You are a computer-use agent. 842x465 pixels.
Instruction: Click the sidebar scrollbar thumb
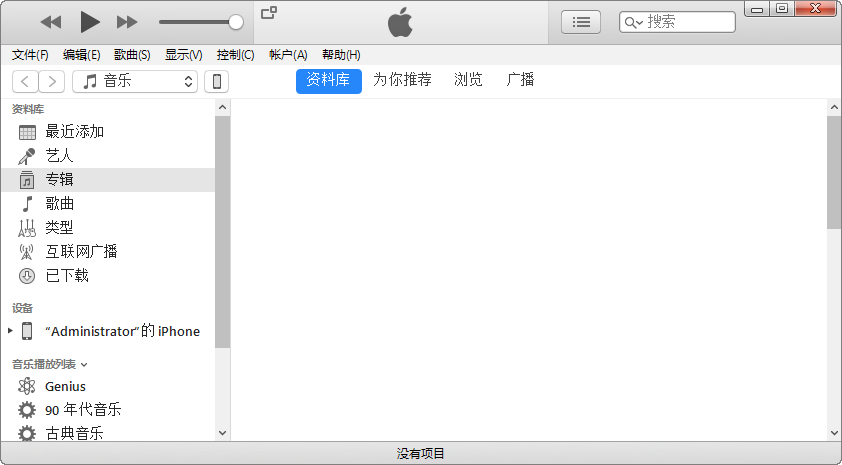(222, 232)
